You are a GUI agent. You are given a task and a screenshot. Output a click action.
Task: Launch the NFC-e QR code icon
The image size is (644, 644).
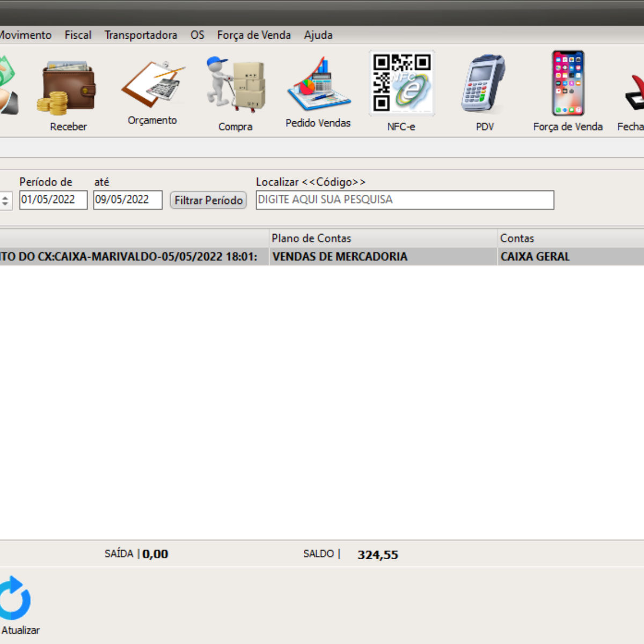[401, 83]
